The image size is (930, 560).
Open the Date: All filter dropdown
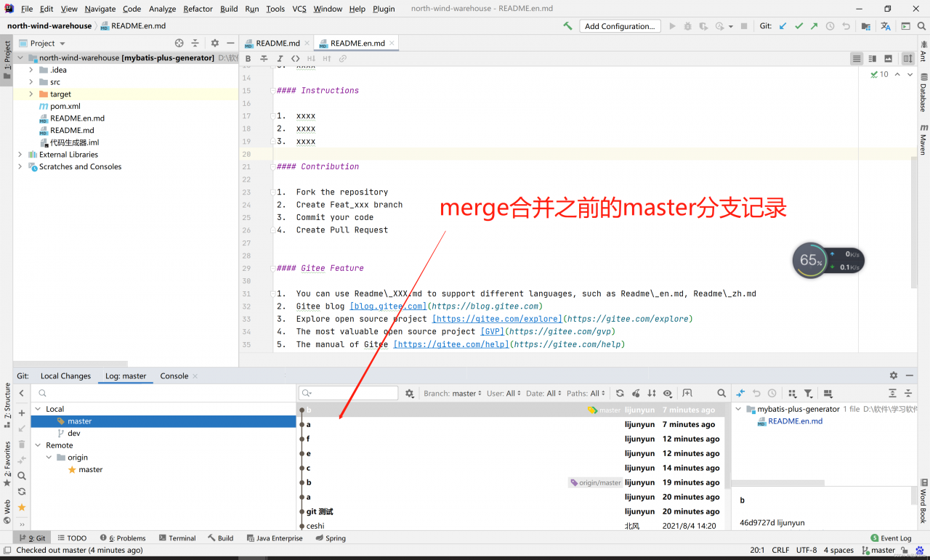point(544,394)
